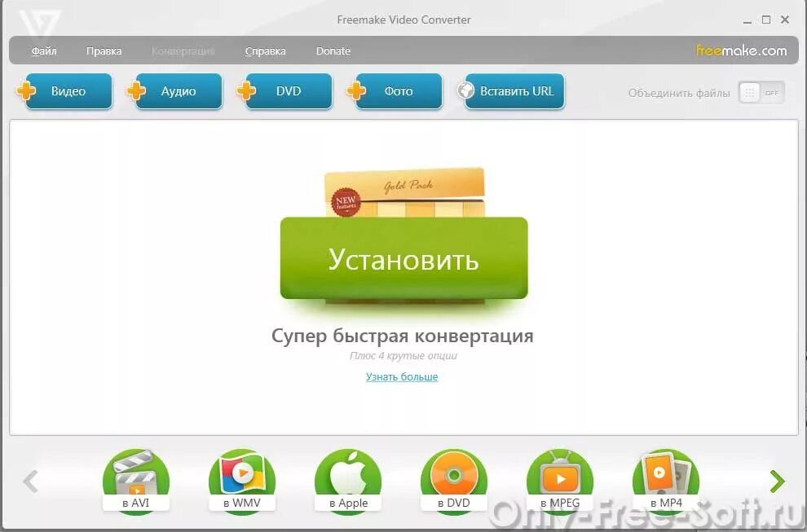Open the Конвертация menu

[x=183, y=51]
